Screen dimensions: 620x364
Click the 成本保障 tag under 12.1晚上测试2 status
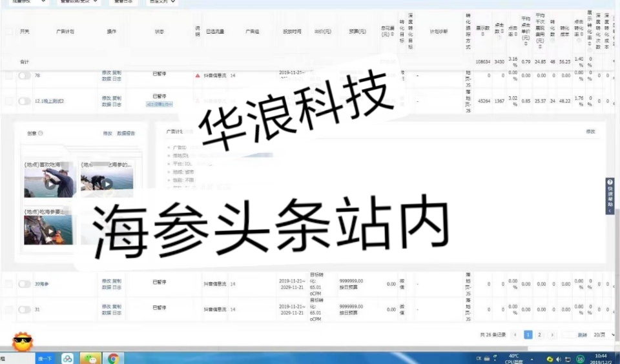[160, 105]
